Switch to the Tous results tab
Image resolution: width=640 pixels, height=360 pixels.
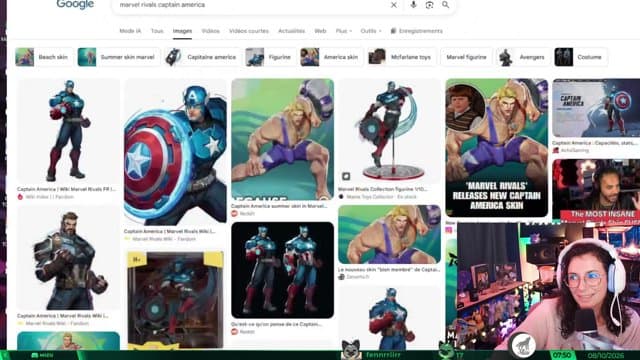pyautogui.click(x=157, y=31)
